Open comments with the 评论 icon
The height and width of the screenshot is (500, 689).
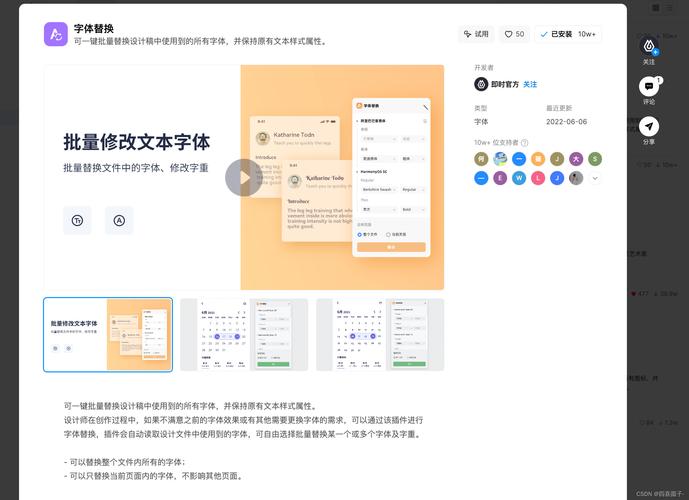click(649, 87)
